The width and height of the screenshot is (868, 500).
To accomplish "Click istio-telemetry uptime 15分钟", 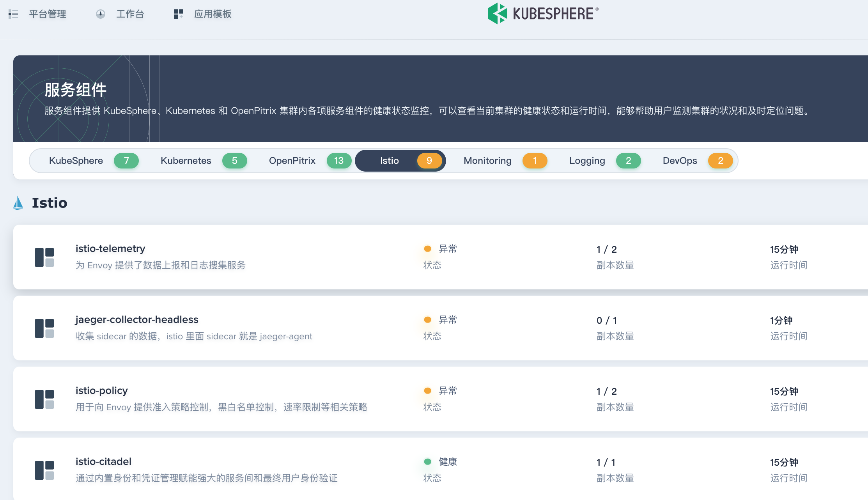I will [x=784, y=250].
